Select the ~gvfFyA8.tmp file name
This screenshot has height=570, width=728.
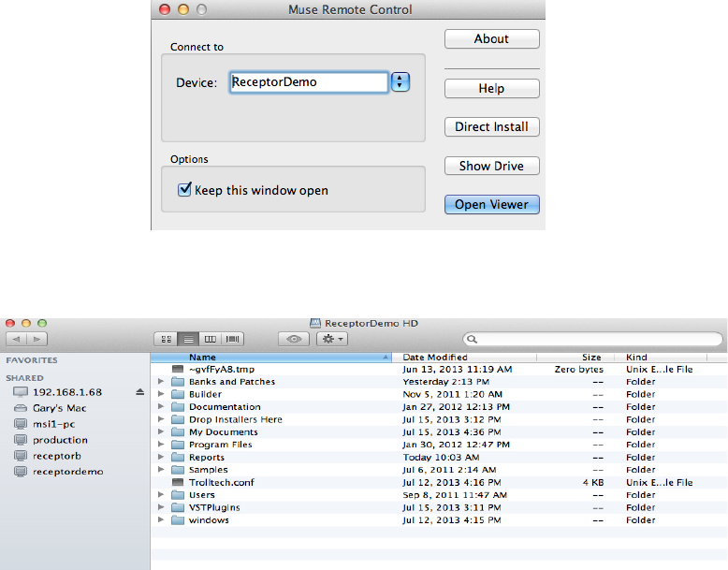[x=222, y=370]
